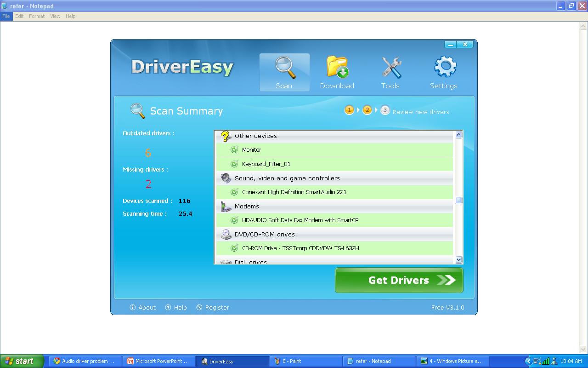Click the check icon beside Conexant SmartAudio

[x=234, y=192]
